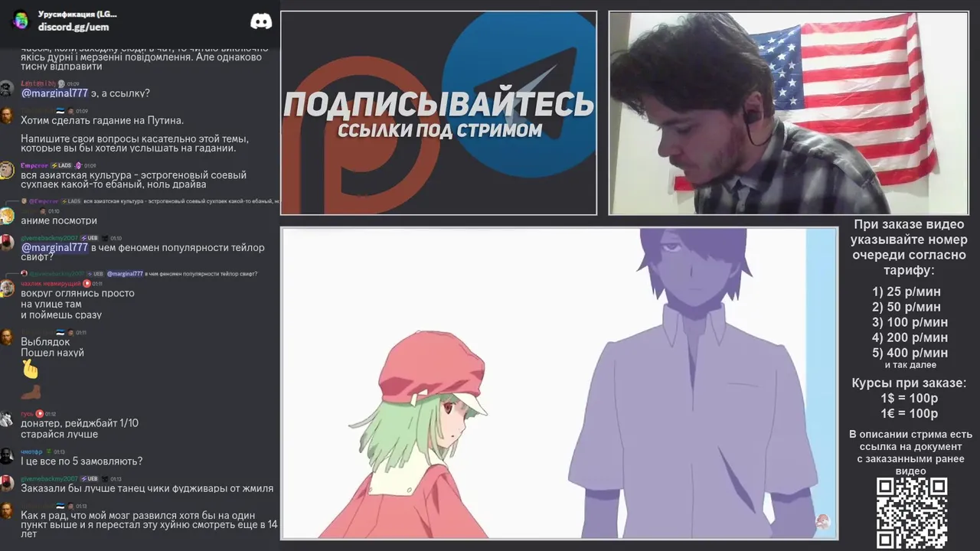Image resolution: width=980 pixels, height=551 pixels.
Task: Click гусь's avatar
Action: [7, 419]
